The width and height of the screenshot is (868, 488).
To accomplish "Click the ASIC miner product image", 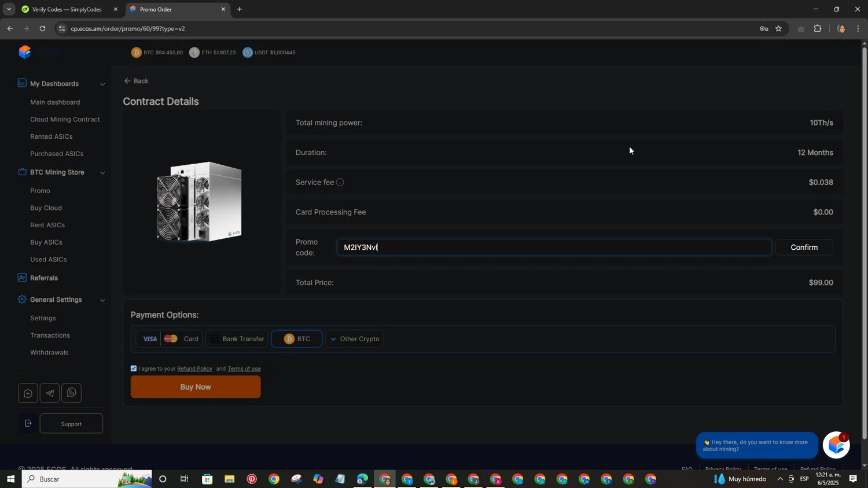I will 200,201.
